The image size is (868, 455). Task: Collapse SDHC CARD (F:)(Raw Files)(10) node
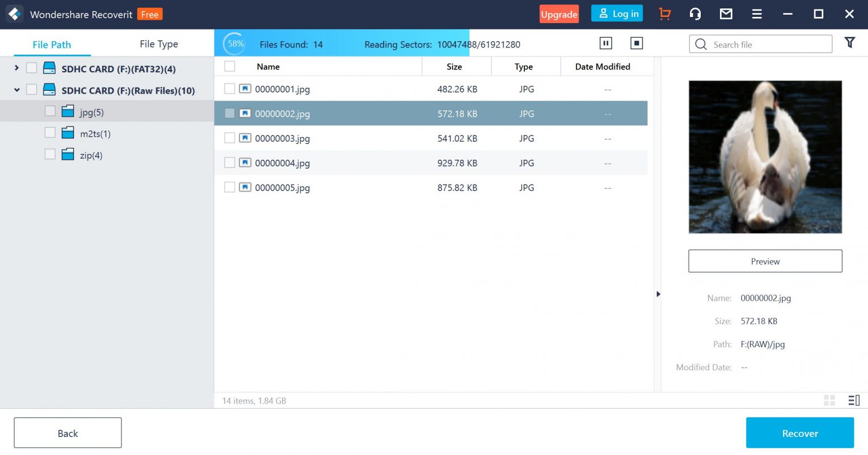pos(16,90)
